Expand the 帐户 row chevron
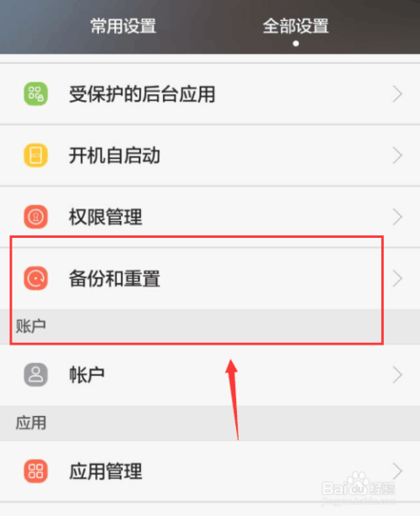This screenshot has height=516, width=420. (x=397, y=375)
